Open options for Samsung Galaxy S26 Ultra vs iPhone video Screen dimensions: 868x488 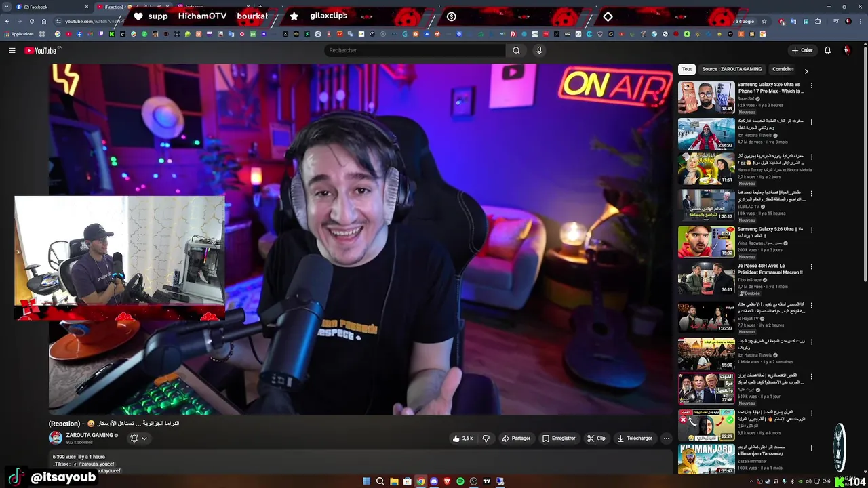[x=811, y=85]
